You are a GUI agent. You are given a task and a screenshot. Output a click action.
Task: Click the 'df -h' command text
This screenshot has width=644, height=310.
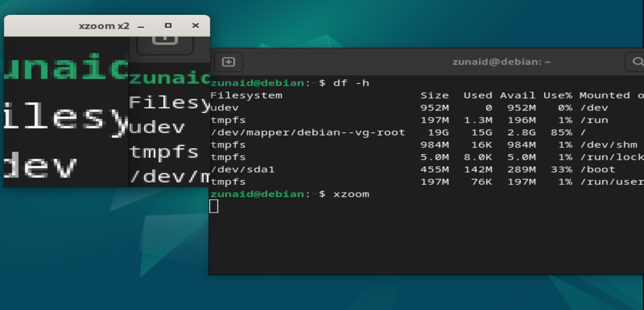pos(351,83)
